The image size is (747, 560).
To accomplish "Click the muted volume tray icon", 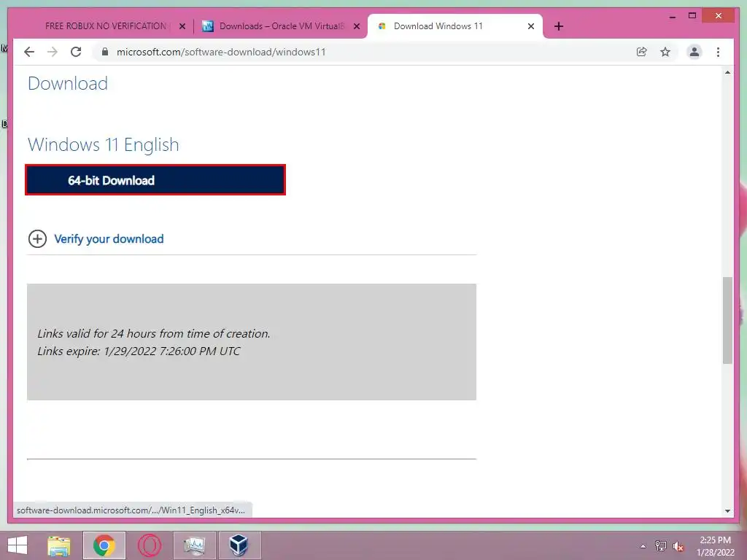I will [x=678, y=546].
